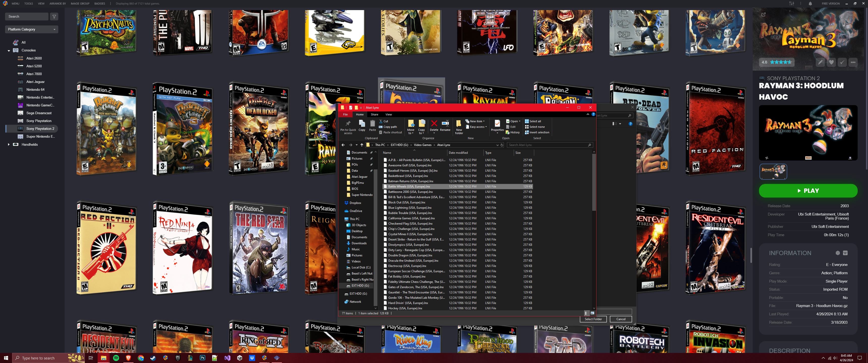Viewport: 868px width, 363px height.
Task: Open Photoshop from the taskbar
Action: point(203,358)
